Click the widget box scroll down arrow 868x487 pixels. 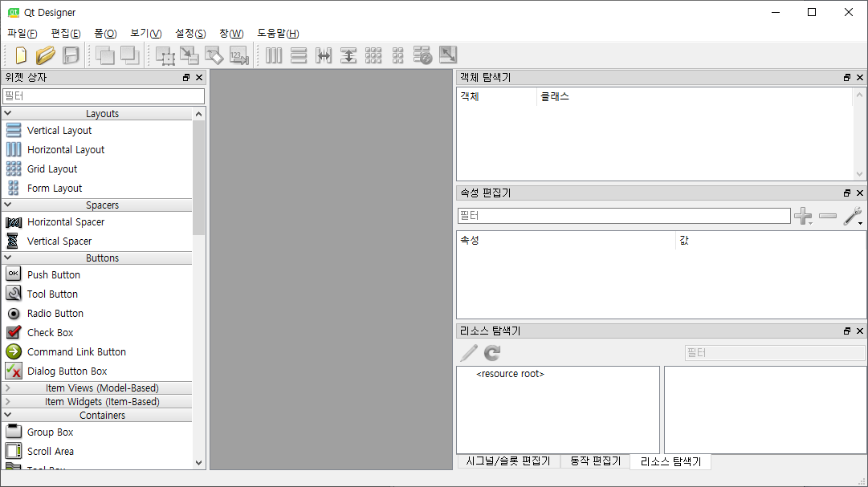point(198,463)
